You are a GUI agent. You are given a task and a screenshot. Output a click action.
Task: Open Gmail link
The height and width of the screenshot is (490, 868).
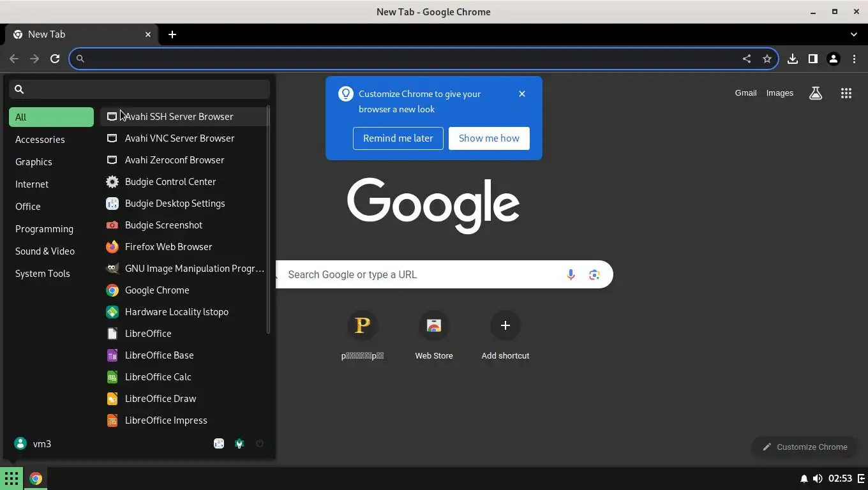745,93
